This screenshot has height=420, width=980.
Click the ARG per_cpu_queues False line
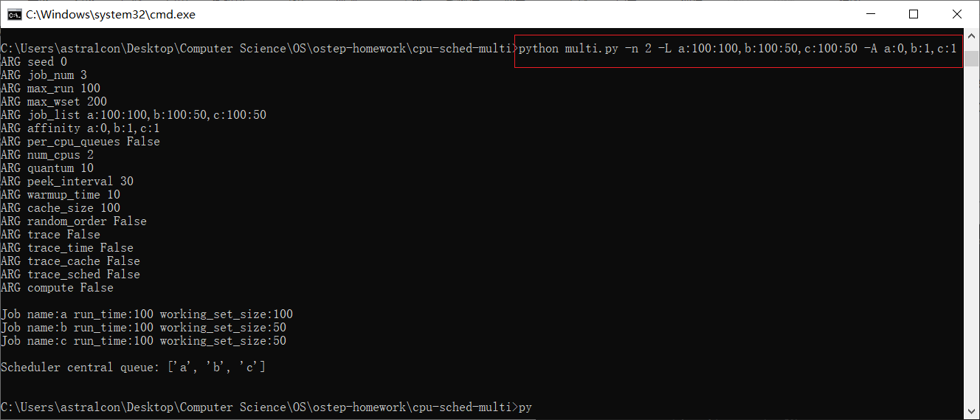pos(80,142)
